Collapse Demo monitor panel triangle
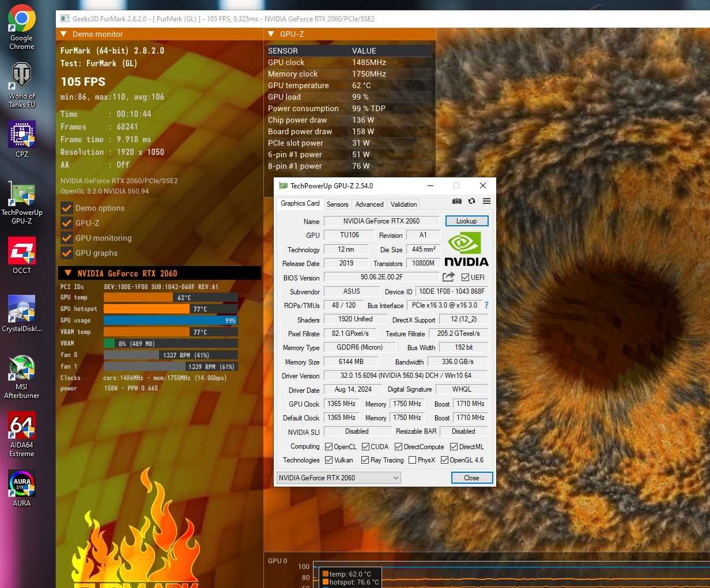This screenshot has height=588, width=710. (63, 34)
